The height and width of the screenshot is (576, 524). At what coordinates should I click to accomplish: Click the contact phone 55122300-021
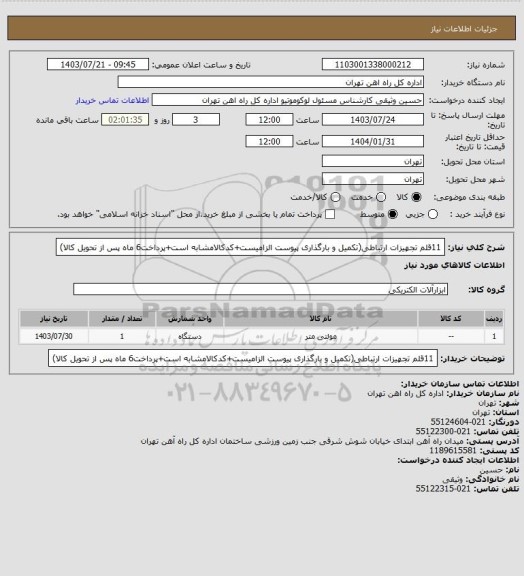443,431
